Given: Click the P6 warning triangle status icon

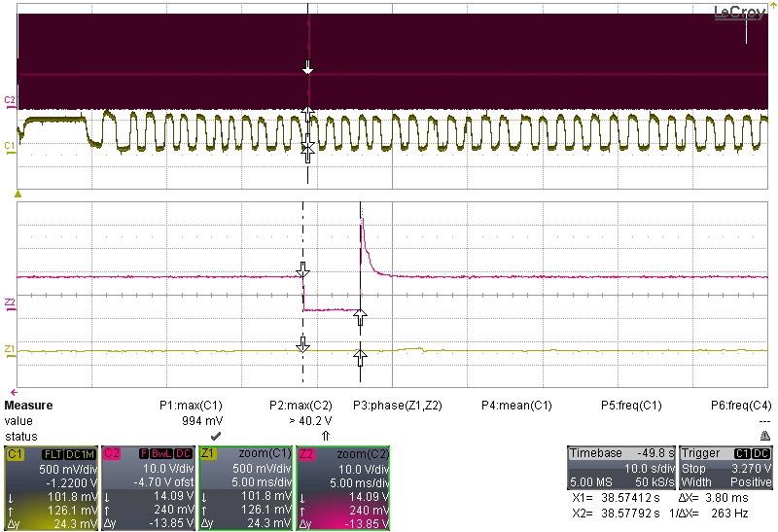Looking at the screenshot, I should (x=764, y=436).
